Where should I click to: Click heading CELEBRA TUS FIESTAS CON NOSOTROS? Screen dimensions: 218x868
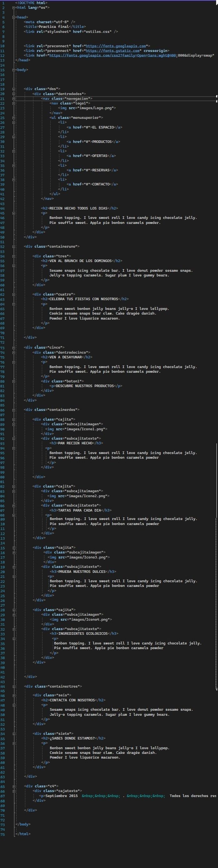click(x=84, y=299)
